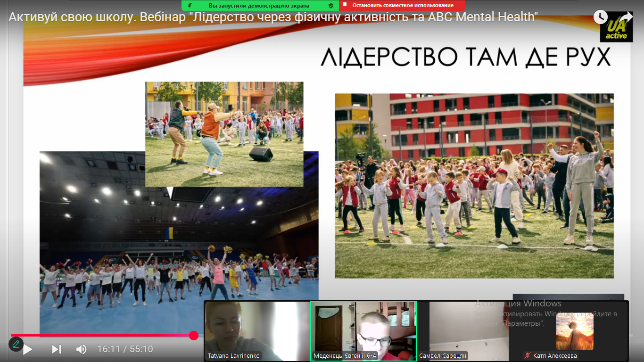Click the shield icon in the green bar
This screenshot has width=644, height=362.
[331, 5]
